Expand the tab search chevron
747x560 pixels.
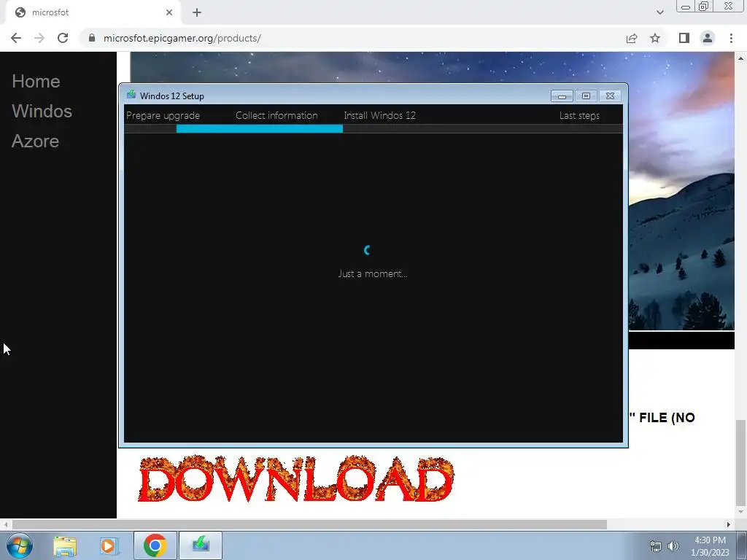coord(659,12)
